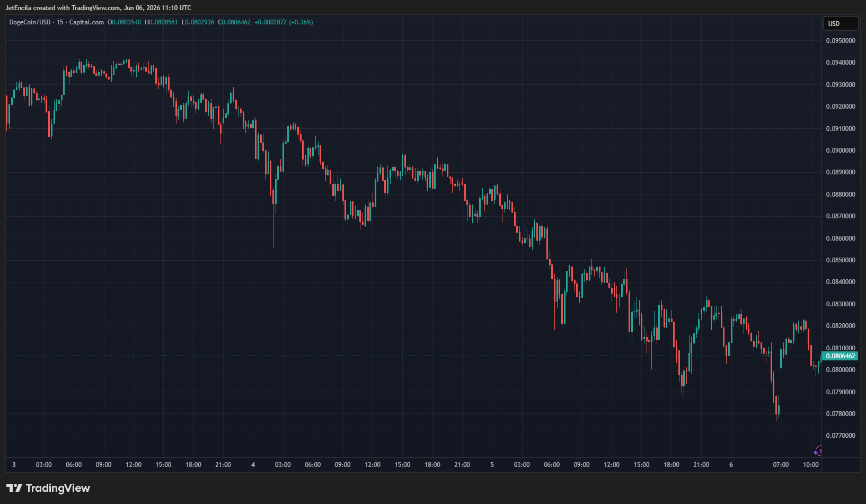Click the close value C0.0806462
Screen dimensions: 866x504
(x=234, y=22)
